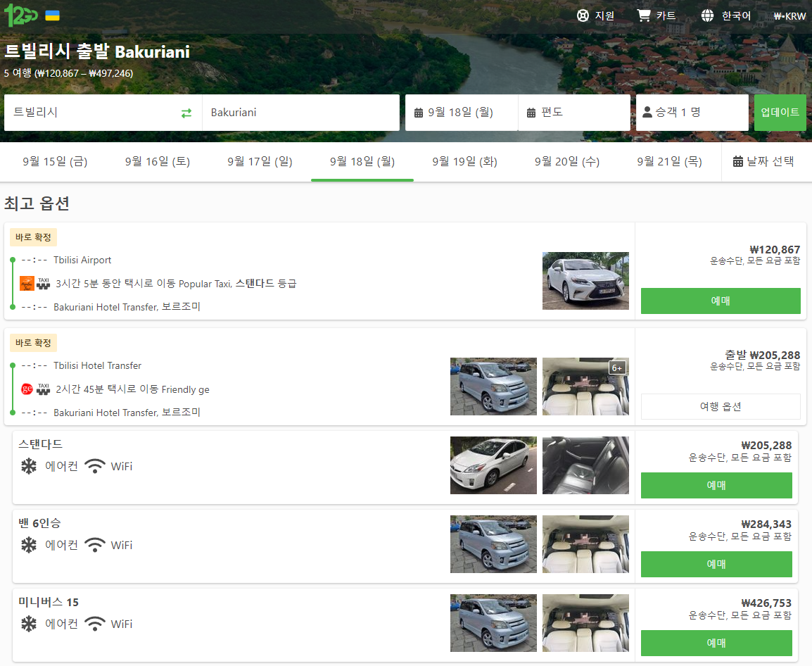Viewport: 812px width, 666px height.
Task: Open Friendly ge van exterior photo
Action: [x=493, y=387]
